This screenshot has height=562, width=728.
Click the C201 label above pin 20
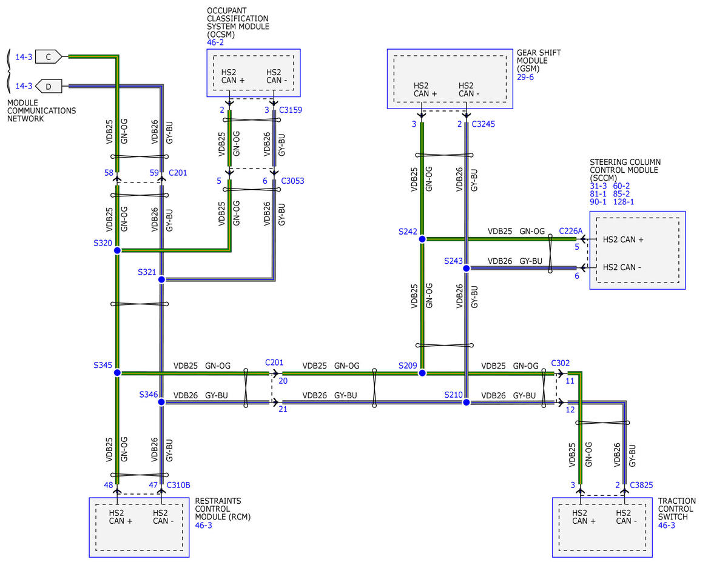coord(274,363)
